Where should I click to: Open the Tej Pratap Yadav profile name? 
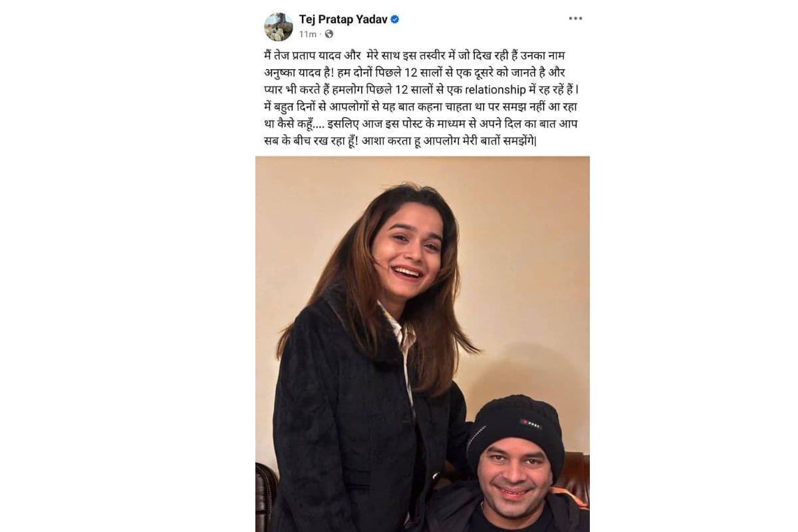342,19
